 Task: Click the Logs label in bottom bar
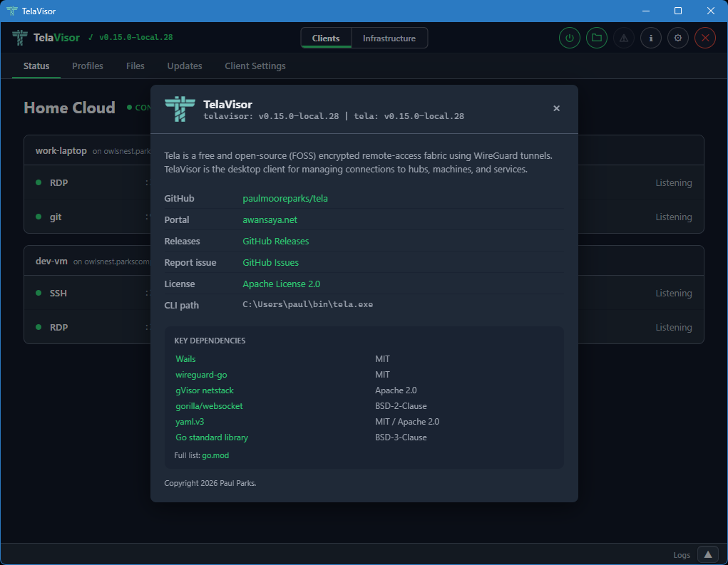(682, 555)
